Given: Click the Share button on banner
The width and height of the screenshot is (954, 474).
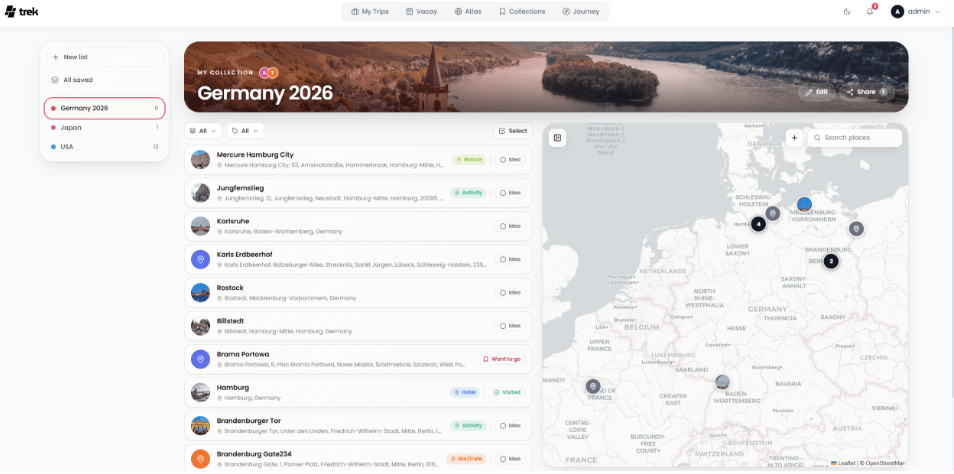Looking at the screenshot, I should point(866,92).
